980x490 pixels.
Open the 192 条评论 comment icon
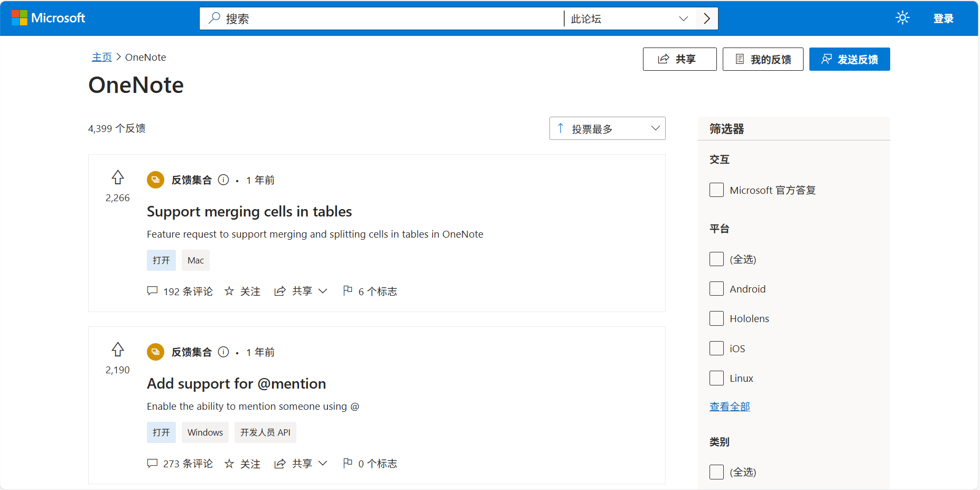click(152, 291)
